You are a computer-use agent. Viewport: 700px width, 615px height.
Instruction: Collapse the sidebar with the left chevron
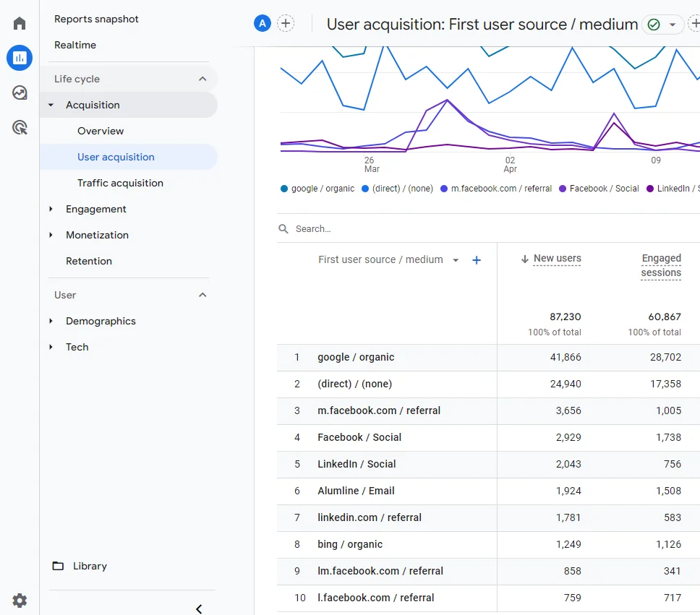[x=199, y=608]
